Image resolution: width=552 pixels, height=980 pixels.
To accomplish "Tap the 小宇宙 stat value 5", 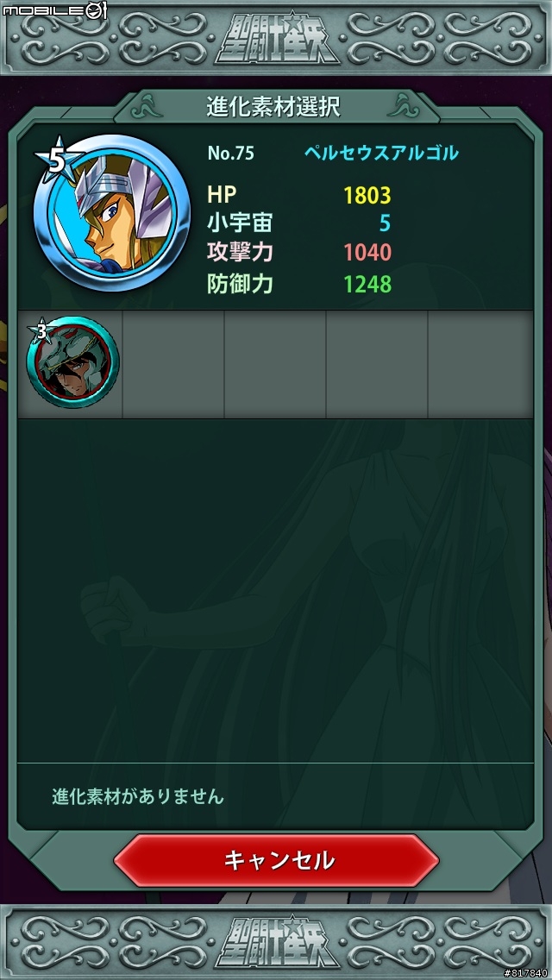I will [385, 224].
